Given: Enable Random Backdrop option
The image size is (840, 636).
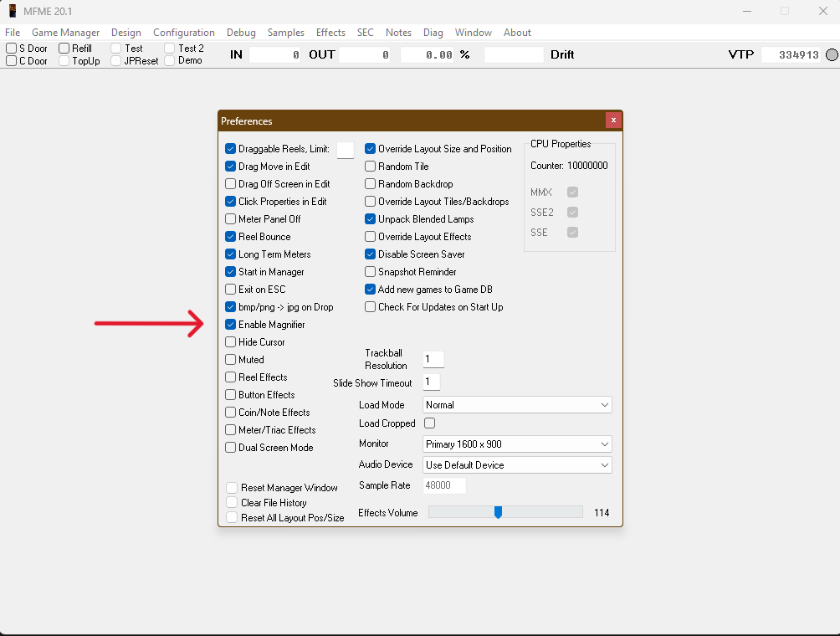Looking at the screenshot, I should pyautogui.click(x=371, y=184).
